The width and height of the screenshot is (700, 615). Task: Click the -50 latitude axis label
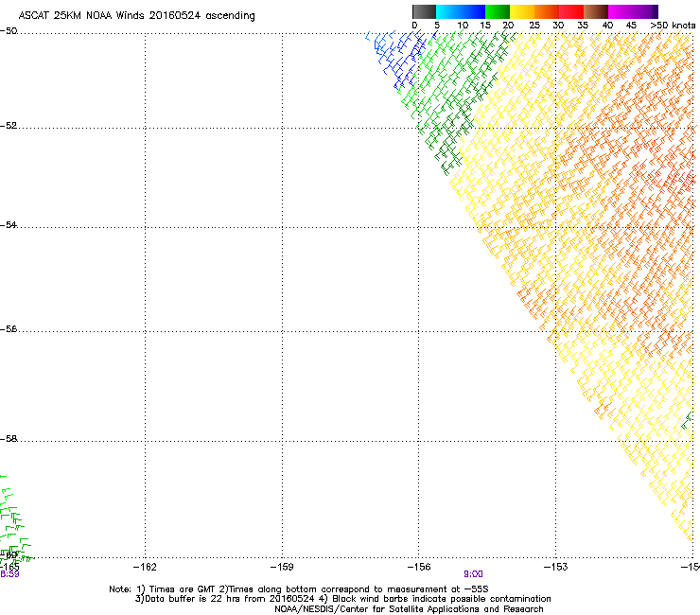[9, 31]
